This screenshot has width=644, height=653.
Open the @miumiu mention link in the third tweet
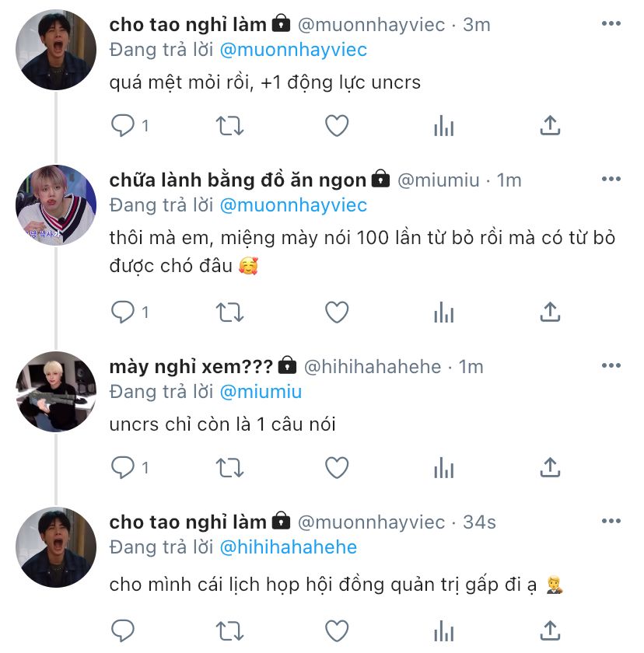pos(261,392)
